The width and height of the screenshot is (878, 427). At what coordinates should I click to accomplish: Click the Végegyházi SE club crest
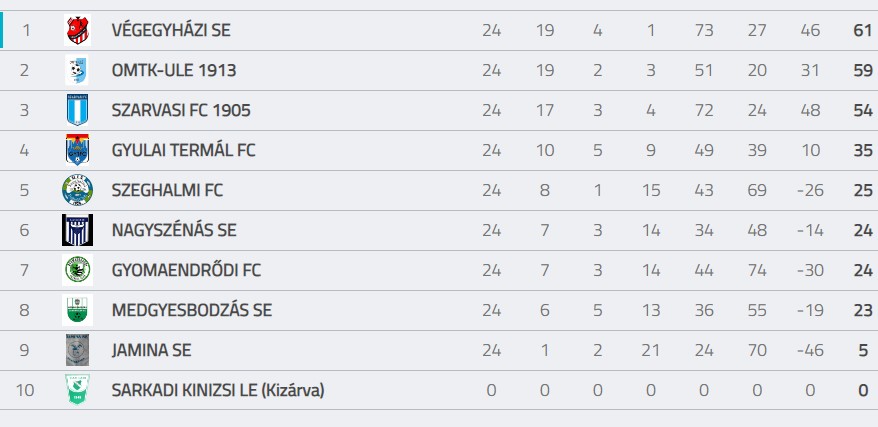click(x=77, y=30)
